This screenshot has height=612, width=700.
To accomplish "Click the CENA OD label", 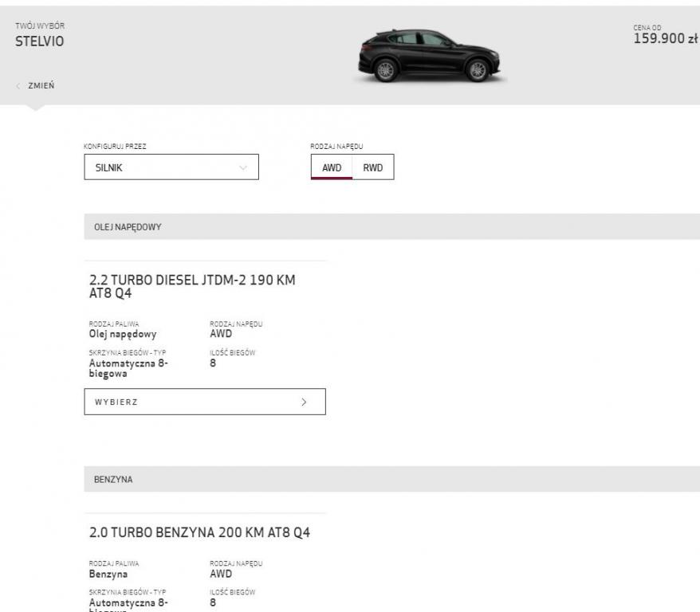I will coord(647,28).
